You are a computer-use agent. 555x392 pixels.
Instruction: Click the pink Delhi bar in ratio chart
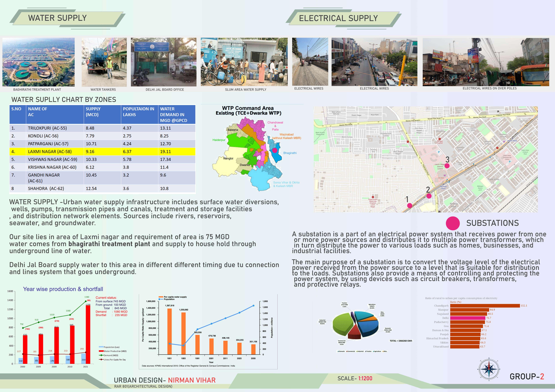(x=468, y=318)
